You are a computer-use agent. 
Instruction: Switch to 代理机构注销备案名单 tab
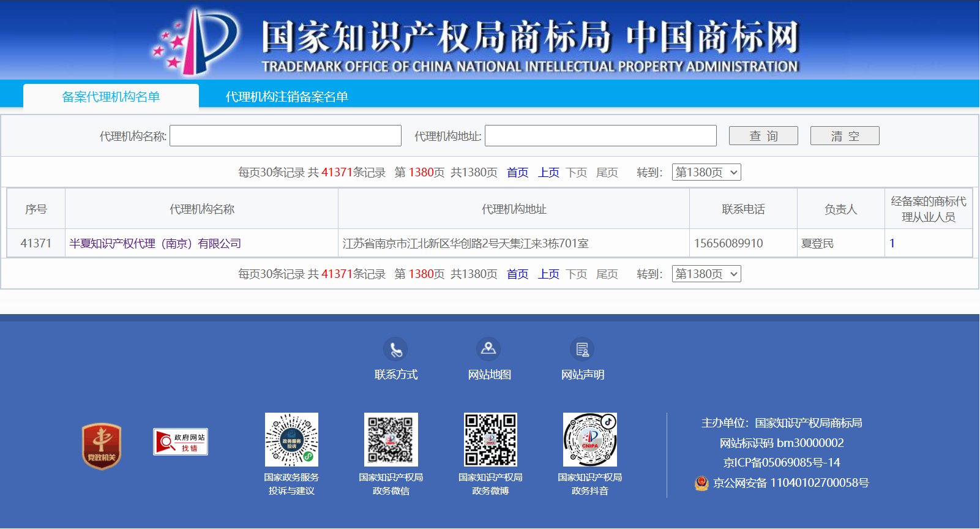coord(287,97)
